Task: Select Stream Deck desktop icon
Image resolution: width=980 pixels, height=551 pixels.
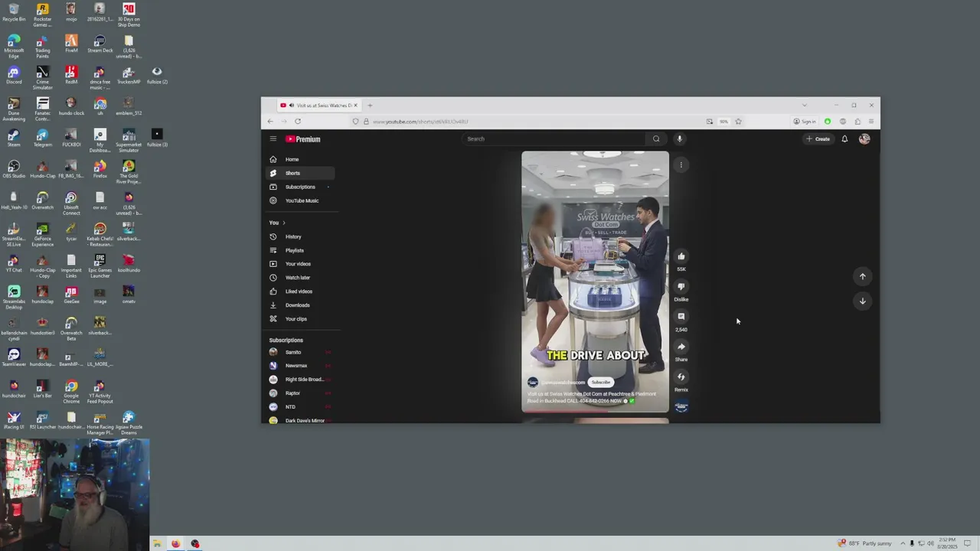Action: coord(100,44)
